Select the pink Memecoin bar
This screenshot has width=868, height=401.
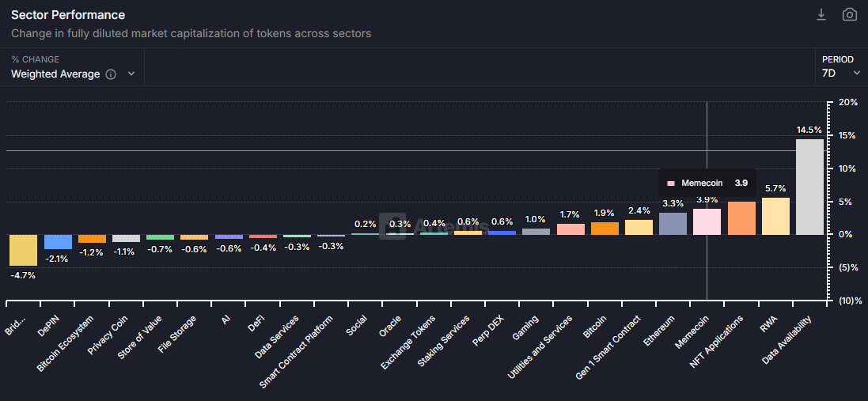click(x=707, y=221)
